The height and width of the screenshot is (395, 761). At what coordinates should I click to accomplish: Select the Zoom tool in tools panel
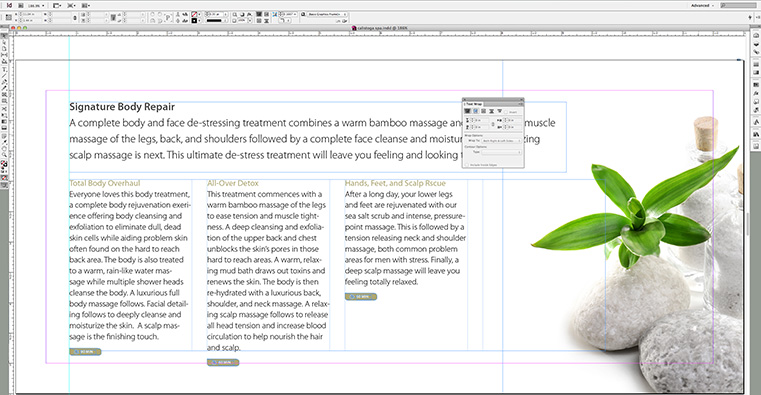click(x=4, y=155)
